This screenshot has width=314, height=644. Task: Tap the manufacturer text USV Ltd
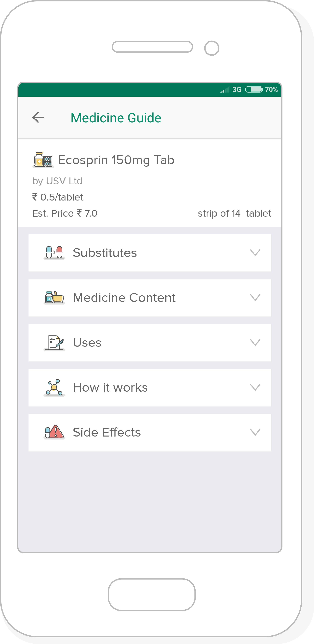click(57, 181)
